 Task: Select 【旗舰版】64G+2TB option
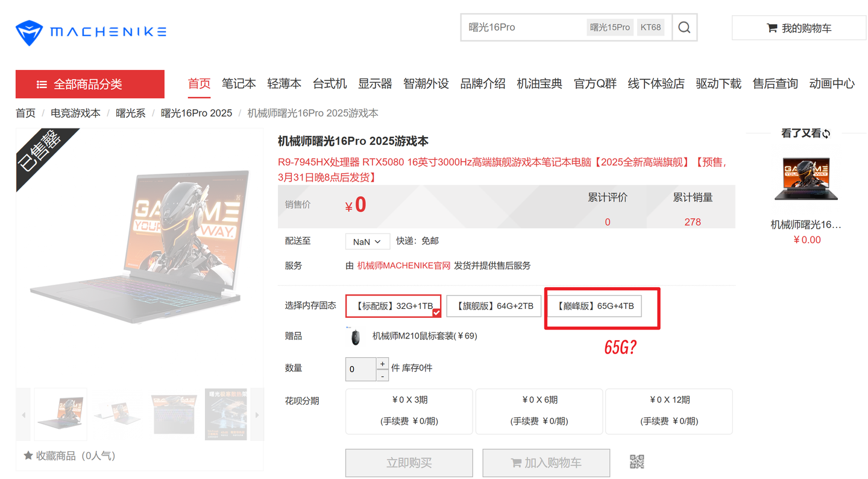point(494,306)
